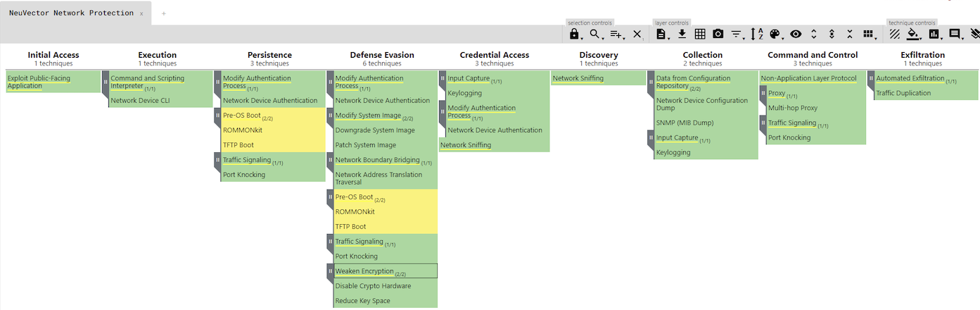This screenshot has height=310, width=980.
Task: Collapse Weaken Encryption sub-techniques handle
Action: (330, 271)
